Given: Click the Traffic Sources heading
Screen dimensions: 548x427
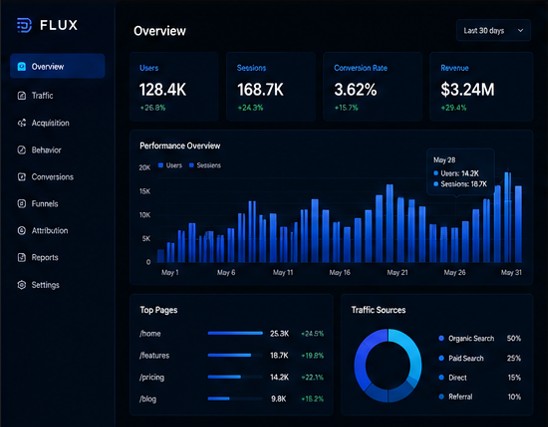Looking at the screenshot, I should pos(378,310).
